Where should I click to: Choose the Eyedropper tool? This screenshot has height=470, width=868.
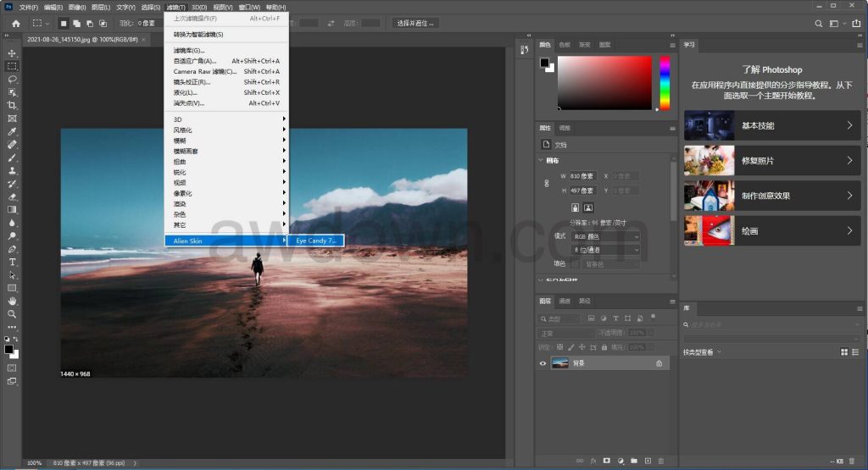12,131
